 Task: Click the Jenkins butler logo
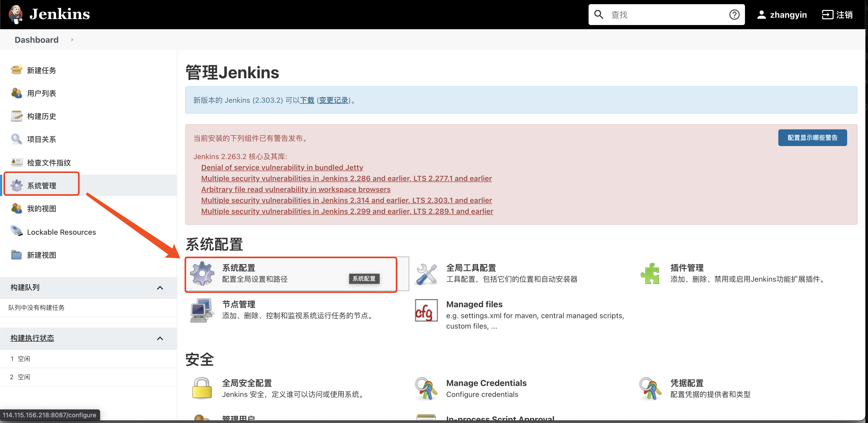coord(15,14)
